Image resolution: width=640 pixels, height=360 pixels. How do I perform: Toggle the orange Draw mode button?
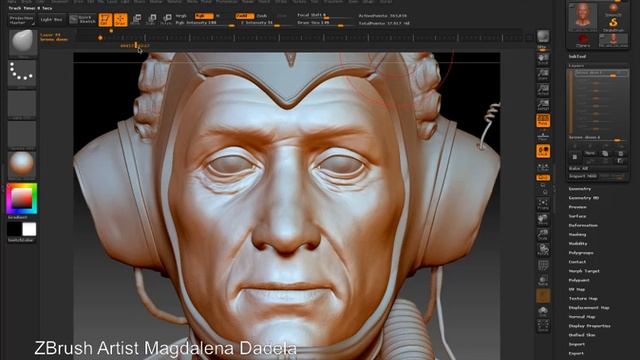point(120,20)
